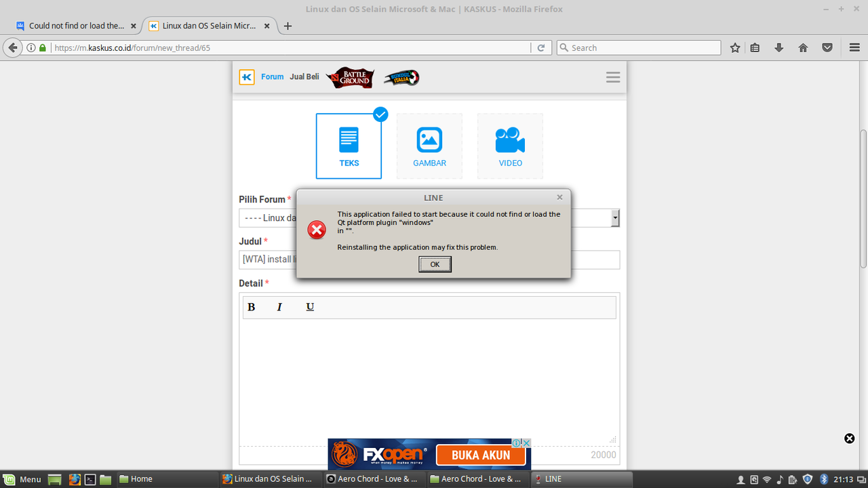Show site information via the info icon
868x488 pixels.
(31, 48)
